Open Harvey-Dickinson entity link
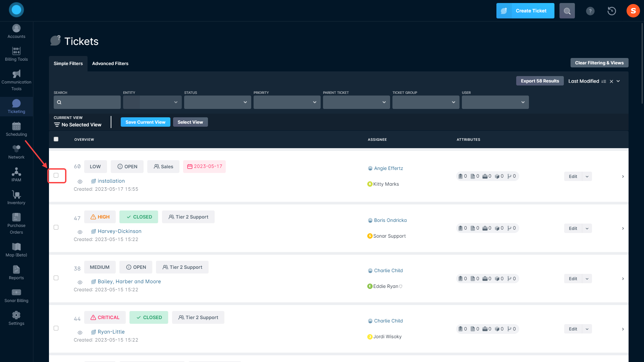 pyautogui.click(x=119, y=231)
